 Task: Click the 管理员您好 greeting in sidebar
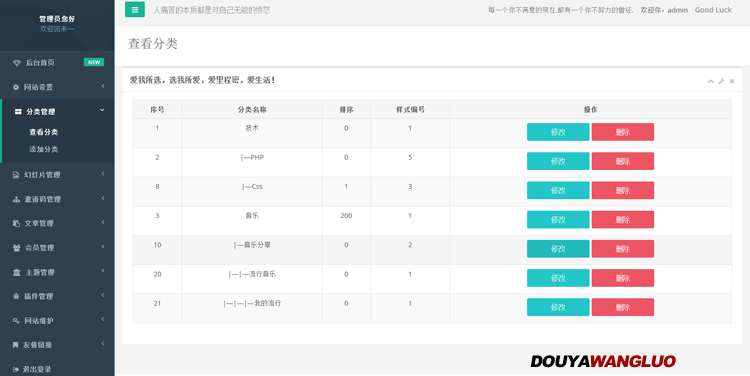coord(57,19)
